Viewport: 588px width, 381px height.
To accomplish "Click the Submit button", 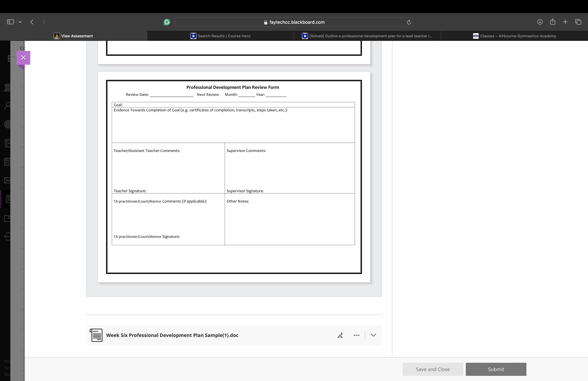I will 496,369.
